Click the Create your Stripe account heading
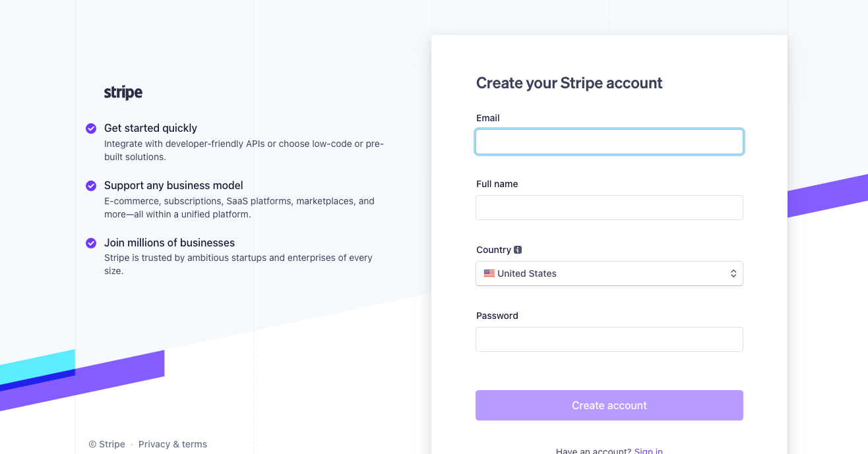The width and height of the screenshot is (868, 454). click(569, 83)
